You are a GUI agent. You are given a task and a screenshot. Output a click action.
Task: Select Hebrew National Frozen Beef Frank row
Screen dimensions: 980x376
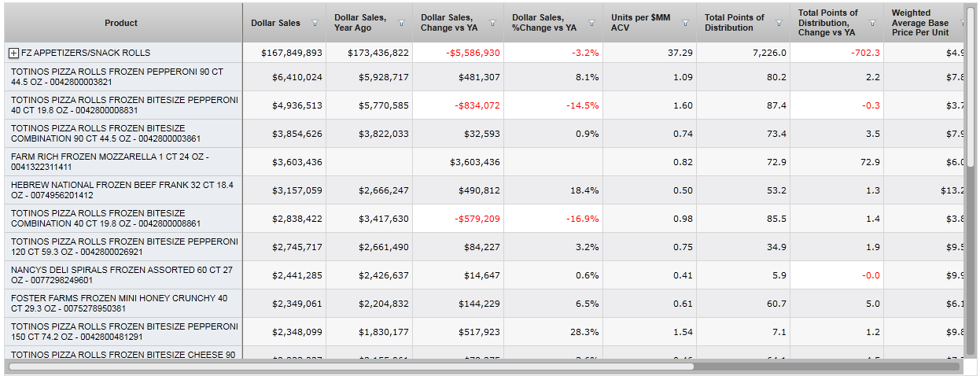tap(118, 190)
